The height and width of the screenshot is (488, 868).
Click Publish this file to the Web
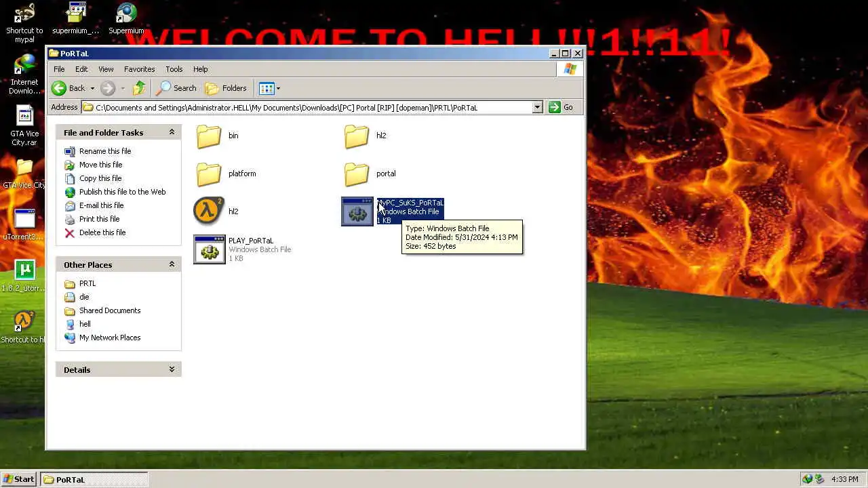pyautogui.click(x=122, y=192)
